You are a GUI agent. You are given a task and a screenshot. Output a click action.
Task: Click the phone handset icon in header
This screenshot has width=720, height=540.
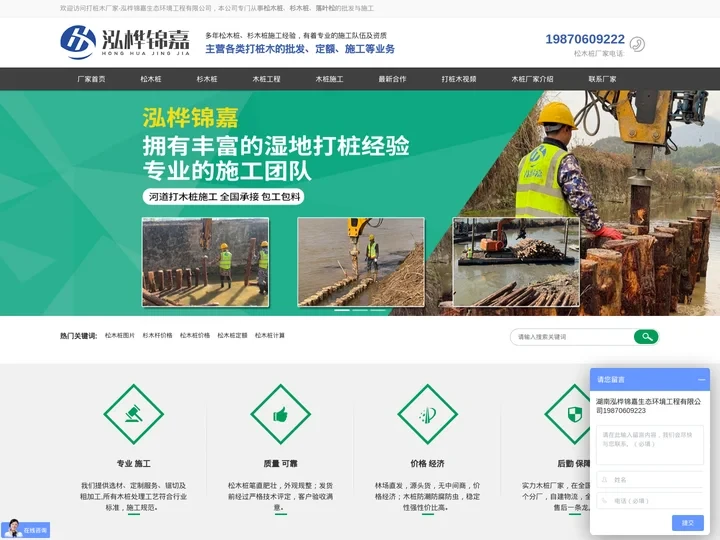(637, 44)
